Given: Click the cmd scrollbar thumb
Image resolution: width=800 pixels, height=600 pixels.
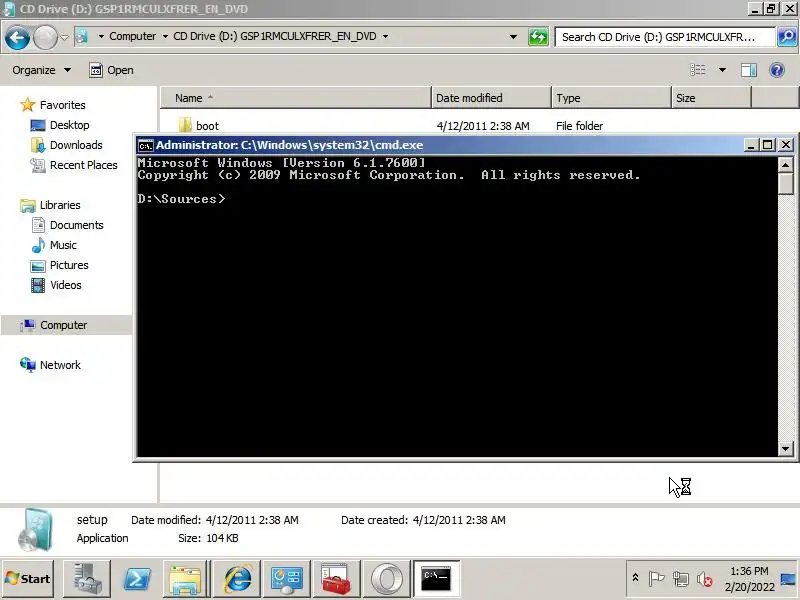Looking at the screenshot, I should coord(785,183).
